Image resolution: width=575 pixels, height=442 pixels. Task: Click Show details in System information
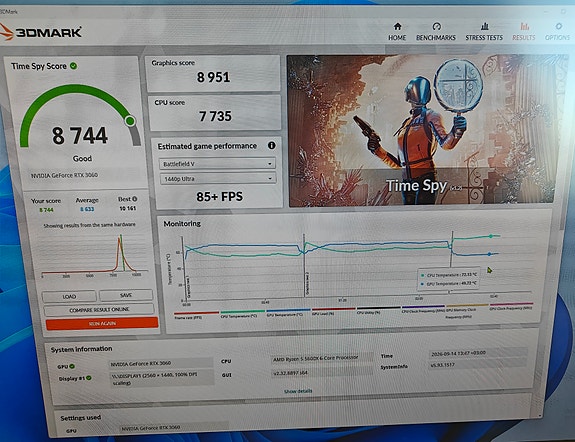click(298, 391)
